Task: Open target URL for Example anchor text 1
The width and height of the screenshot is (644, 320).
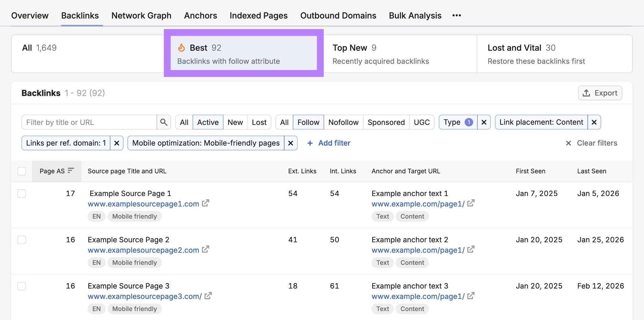Action: pos(418,204)
